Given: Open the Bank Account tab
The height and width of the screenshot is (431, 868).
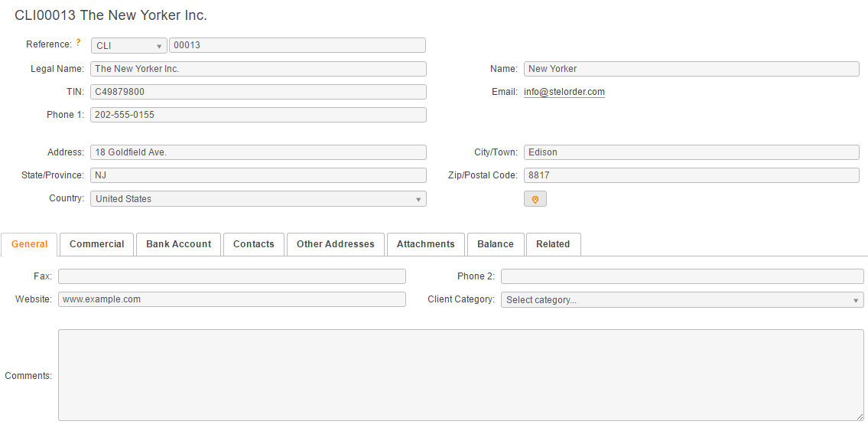Looking at the screenshot, I should coord(179,244).
